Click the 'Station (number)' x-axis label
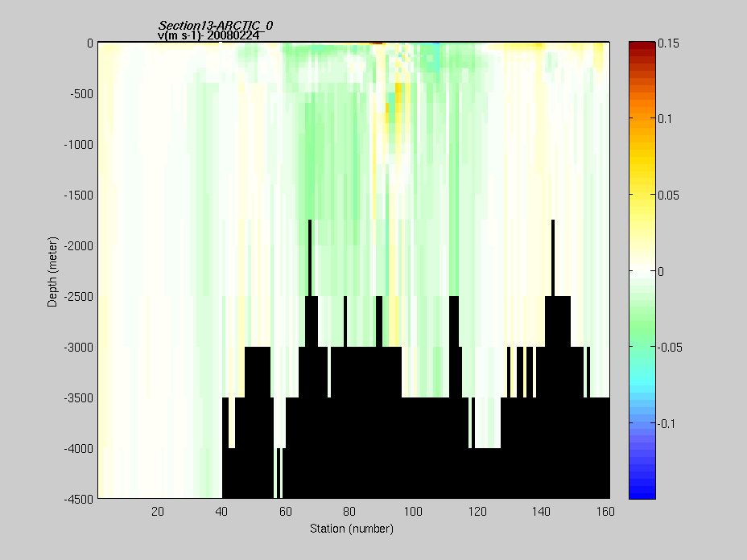The width and height of the screenshot is (747, 560). pyautogui.click(x=352, y=529)
